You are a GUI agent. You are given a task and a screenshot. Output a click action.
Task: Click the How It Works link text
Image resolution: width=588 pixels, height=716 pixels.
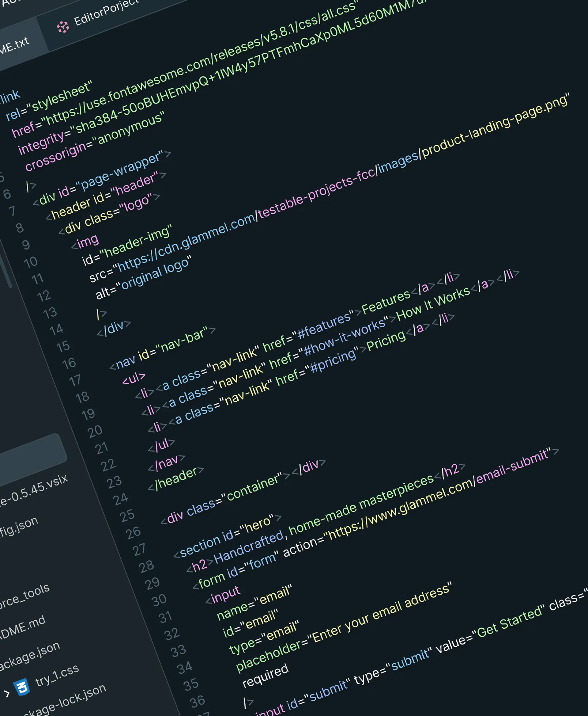tap(433, 303)
